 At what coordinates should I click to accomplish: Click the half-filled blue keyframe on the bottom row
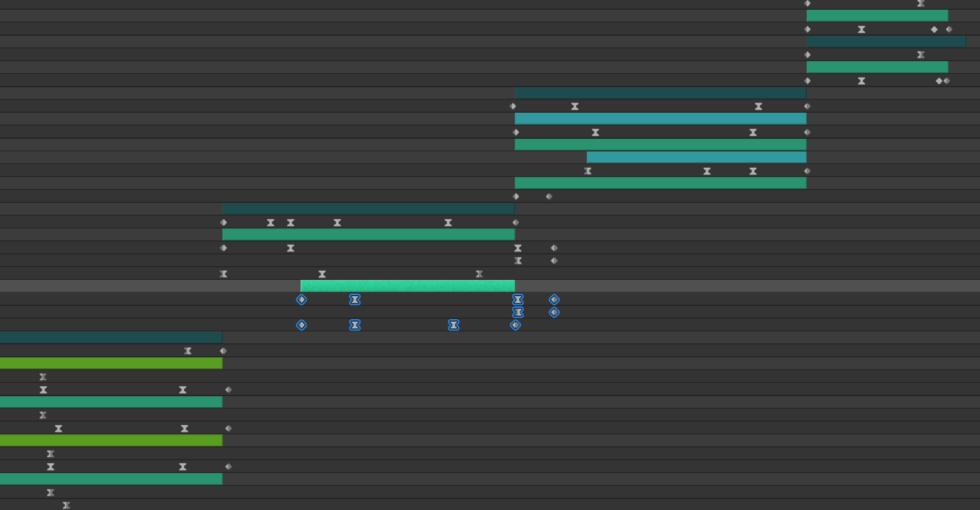coord(515,325)
